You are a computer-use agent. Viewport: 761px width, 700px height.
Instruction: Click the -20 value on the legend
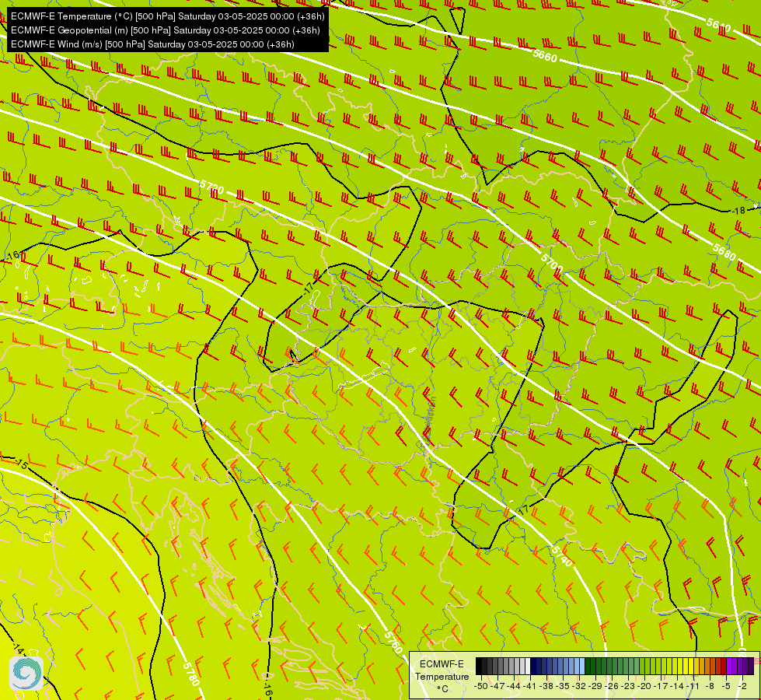(644, 686)
